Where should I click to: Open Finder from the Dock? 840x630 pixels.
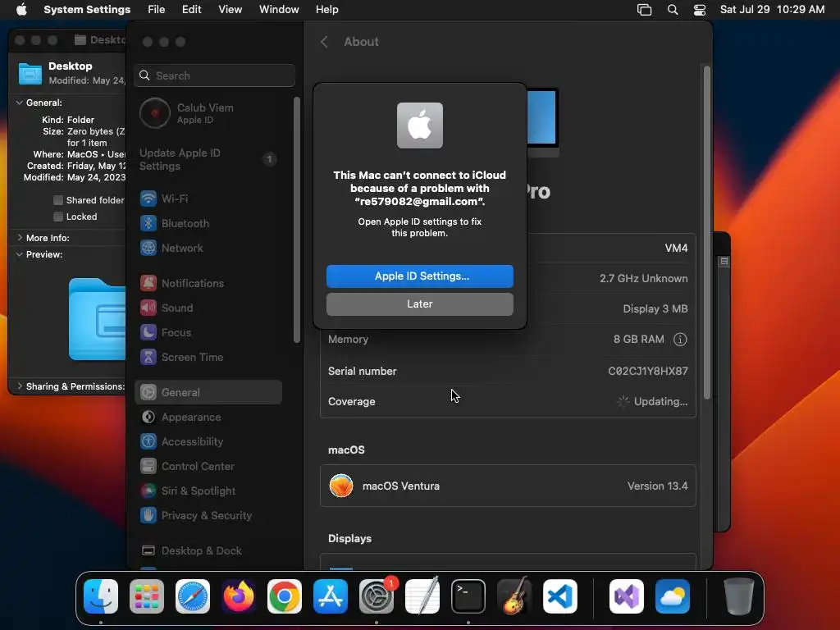pyautogui.click(x=101, y=596)
